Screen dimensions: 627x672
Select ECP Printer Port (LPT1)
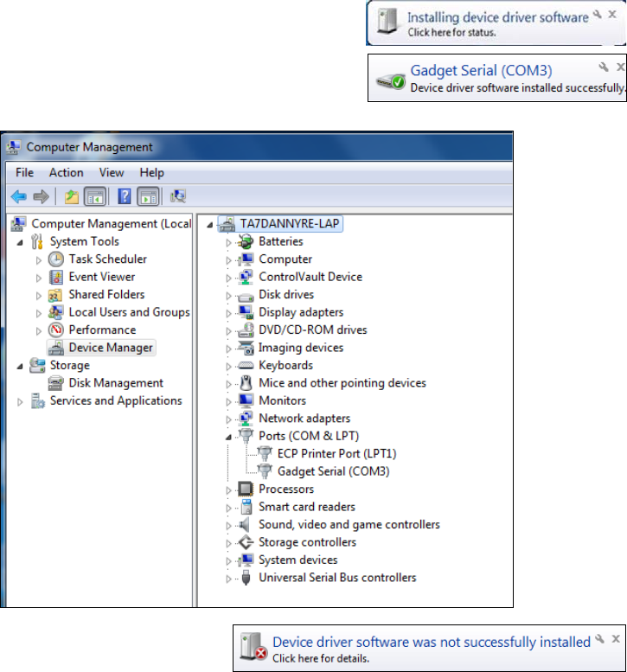pos(337,454)
